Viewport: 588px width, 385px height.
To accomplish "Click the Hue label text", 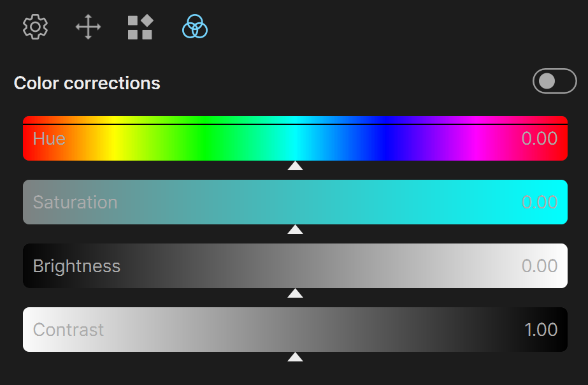I will [x=49, y=138].
